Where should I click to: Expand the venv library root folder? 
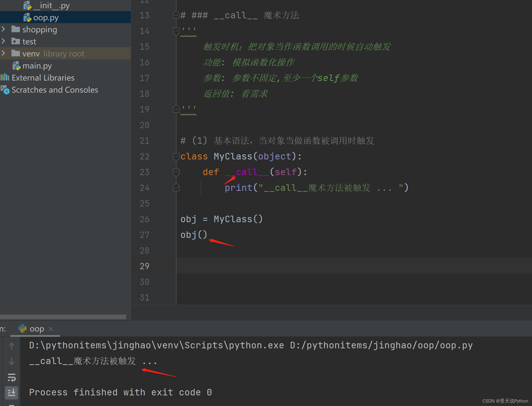3,53
